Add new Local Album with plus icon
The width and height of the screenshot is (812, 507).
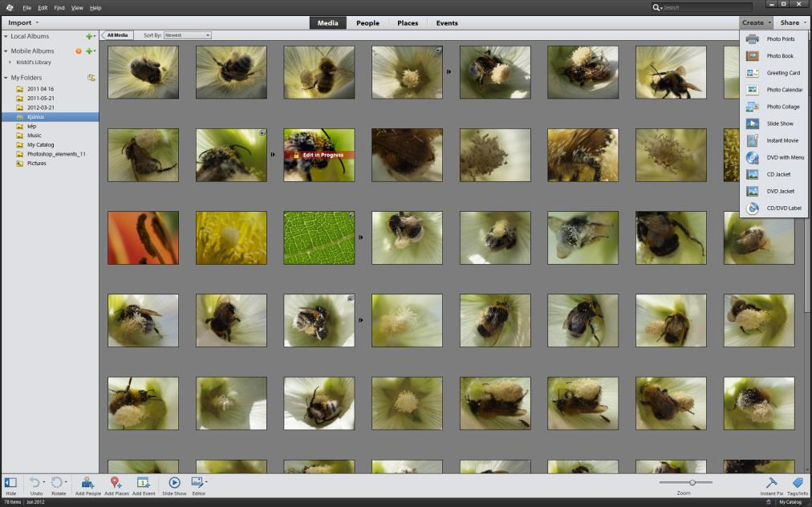[x=89, y=36]
